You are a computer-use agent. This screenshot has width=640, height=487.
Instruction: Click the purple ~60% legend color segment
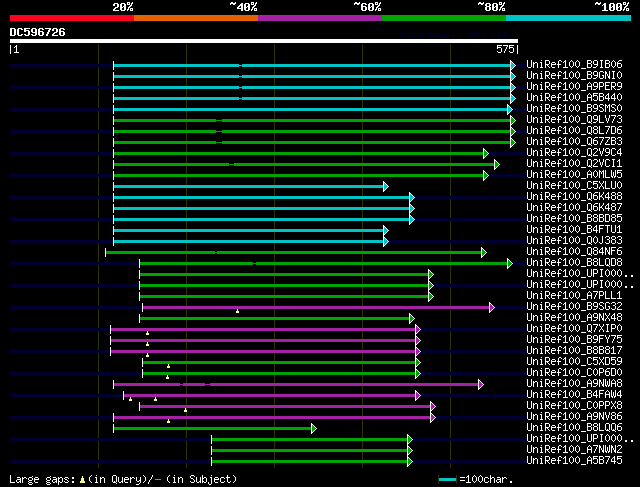tap(320, 18)
